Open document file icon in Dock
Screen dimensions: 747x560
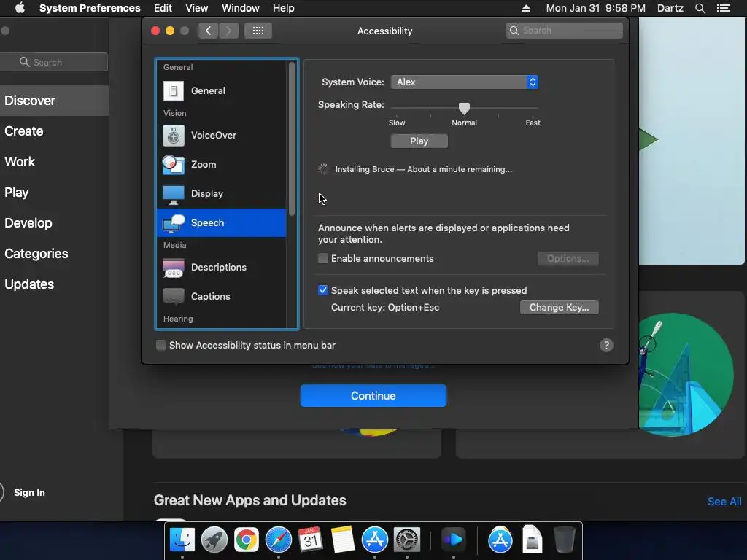532,540
